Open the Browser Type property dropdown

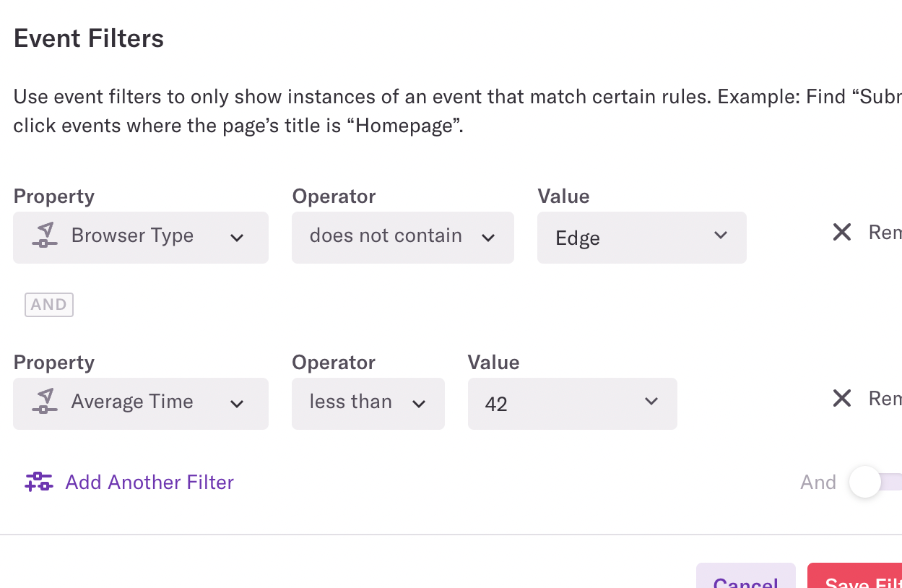click(x=141, y=237)
